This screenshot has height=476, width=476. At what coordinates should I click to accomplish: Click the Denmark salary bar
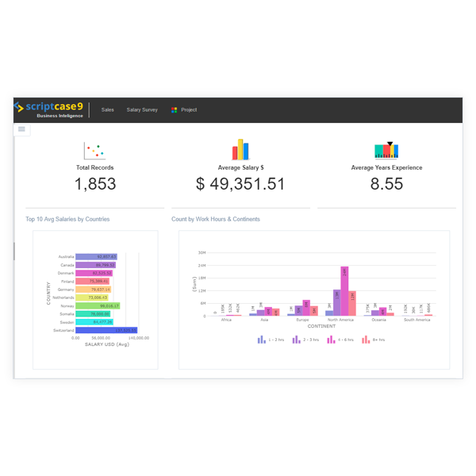[94, 273]
